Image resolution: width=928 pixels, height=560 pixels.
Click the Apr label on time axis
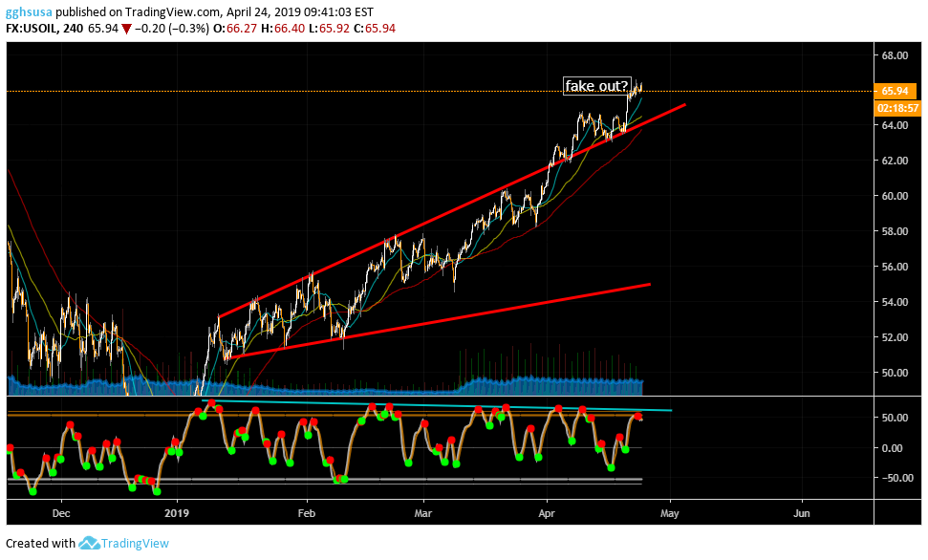[x=547, y=513]
